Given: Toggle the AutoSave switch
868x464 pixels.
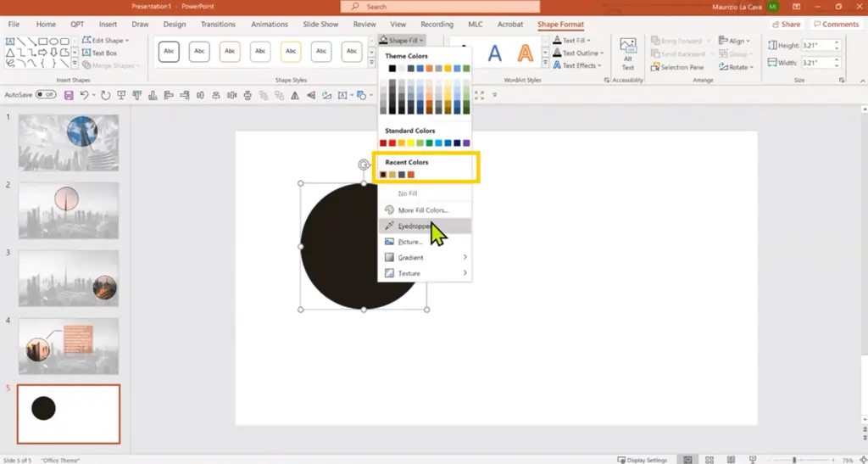Looking at the screenshot, I should click(46, 95).
